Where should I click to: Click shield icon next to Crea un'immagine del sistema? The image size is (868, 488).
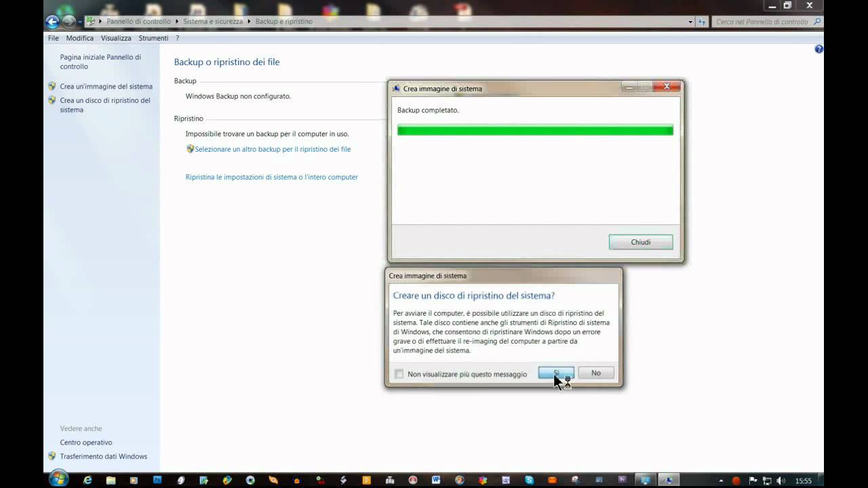52,86
